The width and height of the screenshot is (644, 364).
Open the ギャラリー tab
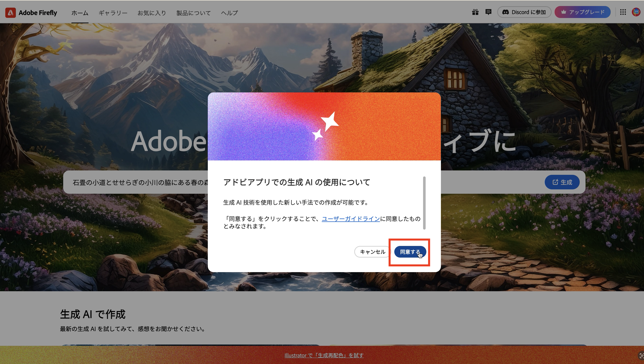click(113, 13)
